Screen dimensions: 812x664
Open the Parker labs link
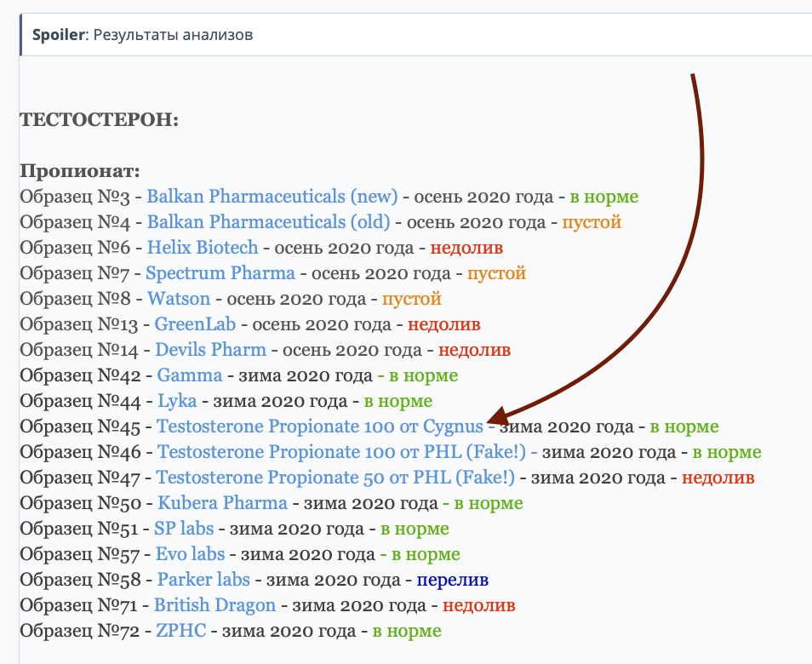(203, 580)
